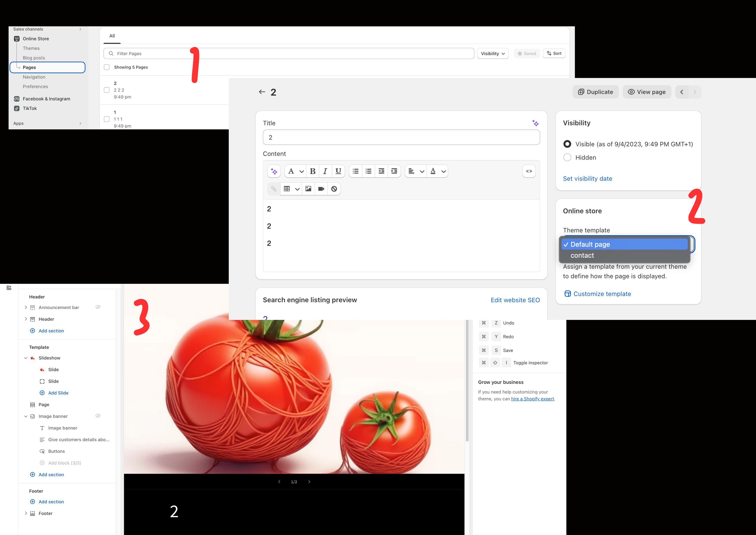Choose contact from the template menu

[x=582, y=255]
